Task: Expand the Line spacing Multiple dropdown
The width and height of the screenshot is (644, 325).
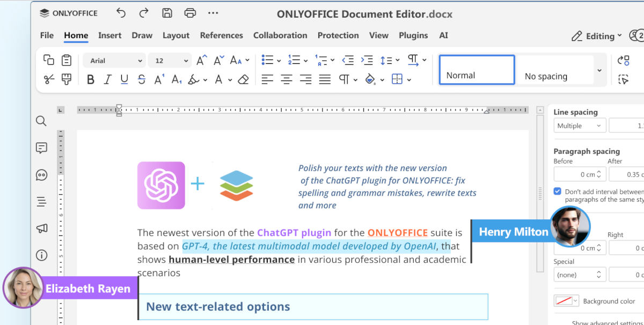Action: [x=580, y=125]
